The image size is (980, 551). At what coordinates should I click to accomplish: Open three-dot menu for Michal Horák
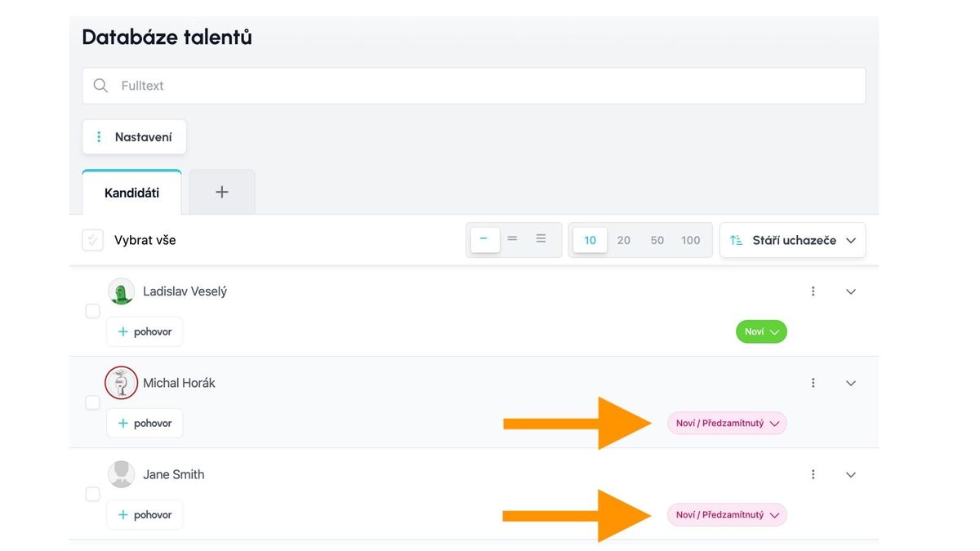point(813,383)
